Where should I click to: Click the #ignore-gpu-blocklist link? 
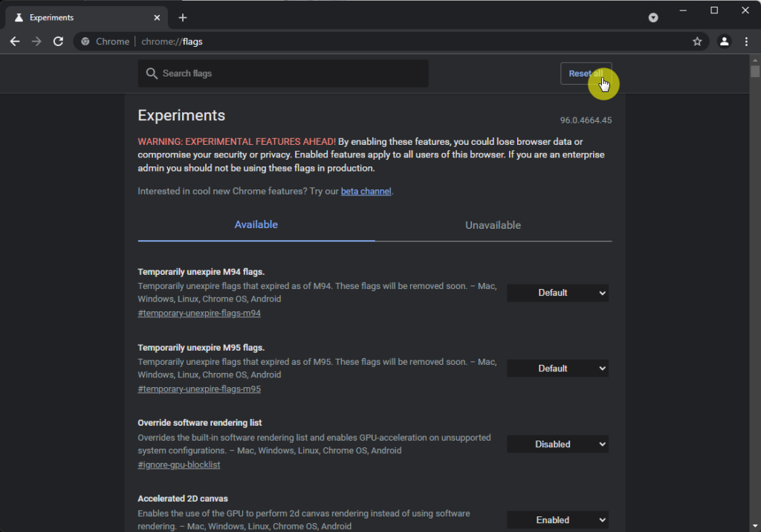tap(178, 464)
